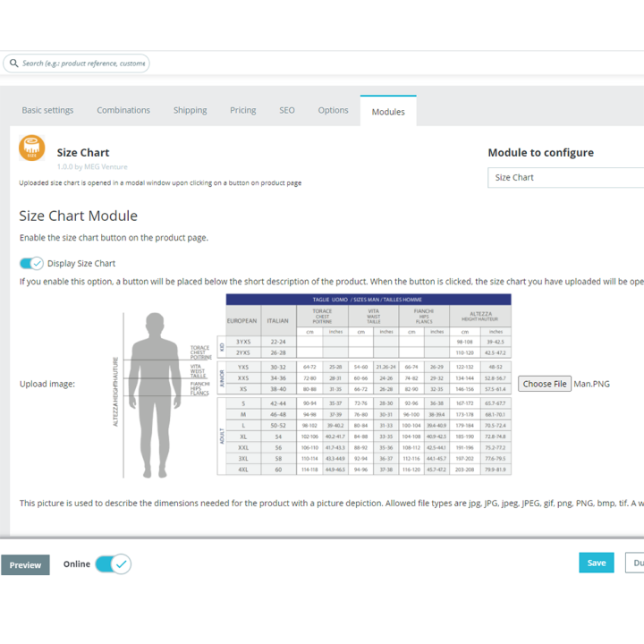The width and height of the screenshot is (644, 644).
Task: Click the Man.PNG file name
Action: point(591,384)
